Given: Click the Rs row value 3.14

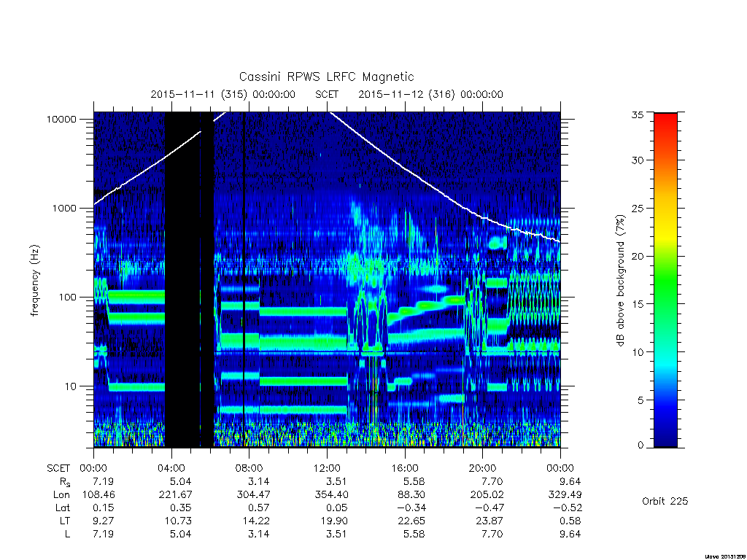Looking at the screenshot, I should tap(259, 481).
